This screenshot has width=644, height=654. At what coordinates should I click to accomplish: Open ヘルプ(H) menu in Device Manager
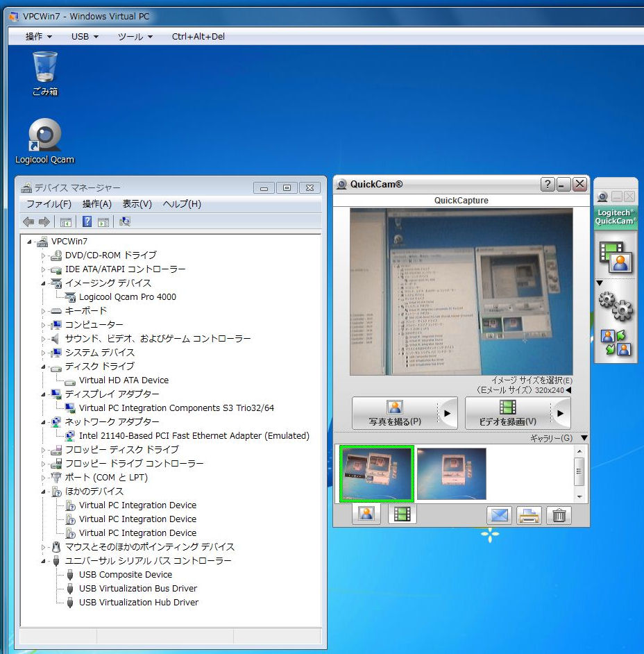[182, 204]
